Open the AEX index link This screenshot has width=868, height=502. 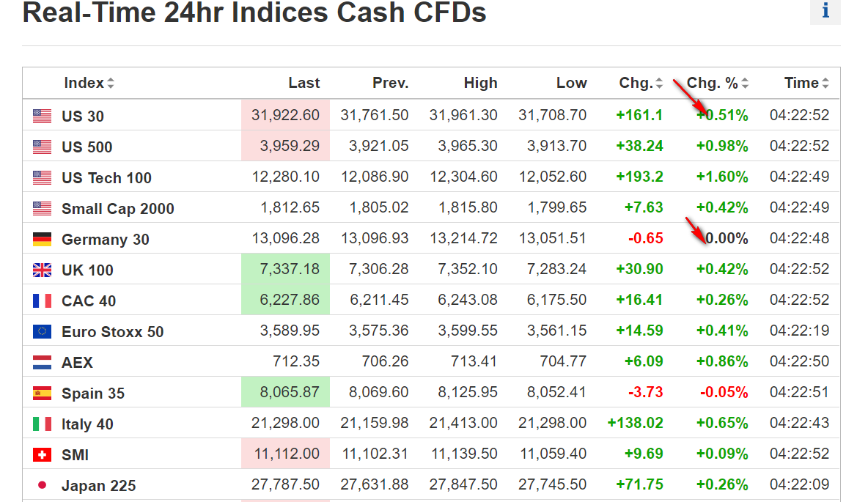(77, 363)
